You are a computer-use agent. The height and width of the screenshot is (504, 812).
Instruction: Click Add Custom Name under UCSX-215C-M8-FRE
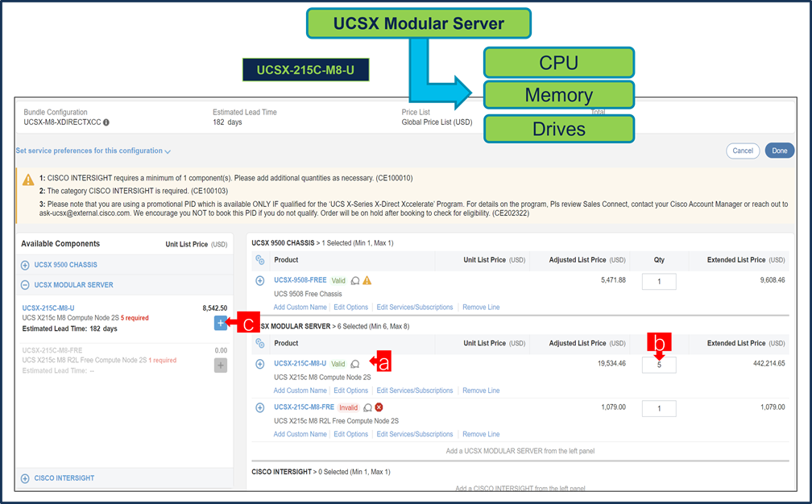pos(300,435)
